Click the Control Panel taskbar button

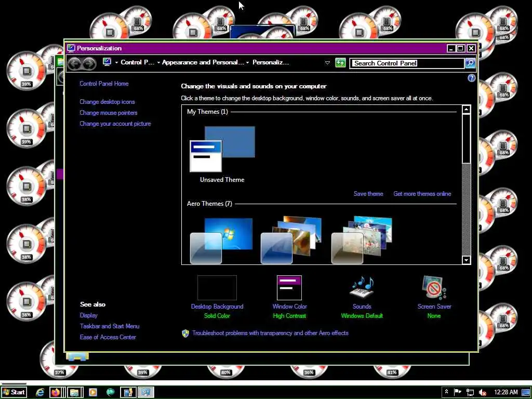pos(128,392)
